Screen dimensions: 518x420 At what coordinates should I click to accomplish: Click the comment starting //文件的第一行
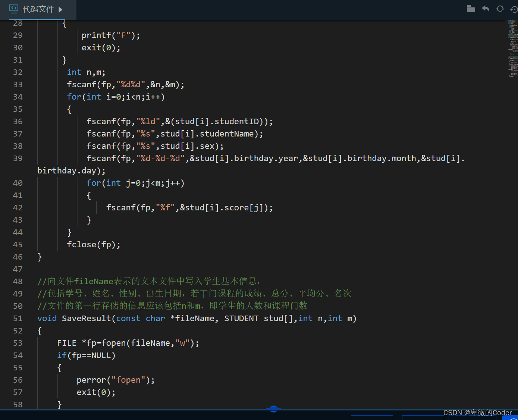[x=172, y=306]
